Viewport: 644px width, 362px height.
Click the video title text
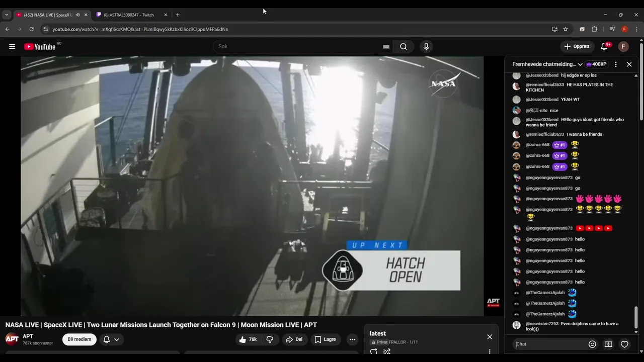(161, 325)
